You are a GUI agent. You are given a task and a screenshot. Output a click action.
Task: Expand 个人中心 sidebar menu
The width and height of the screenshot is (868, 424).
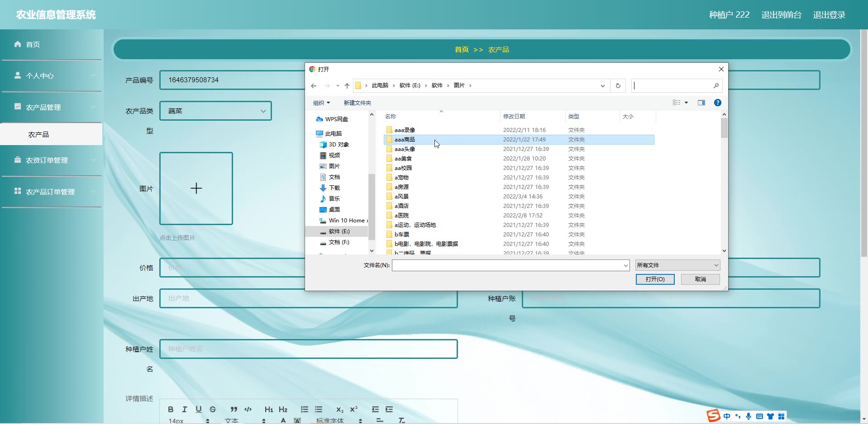(52, 75)
